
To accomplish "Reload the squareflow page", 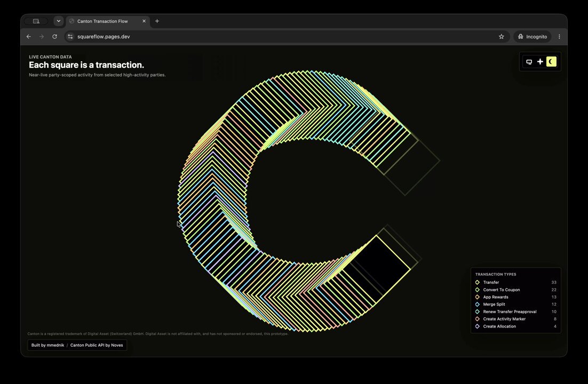I will coord(55,36).
